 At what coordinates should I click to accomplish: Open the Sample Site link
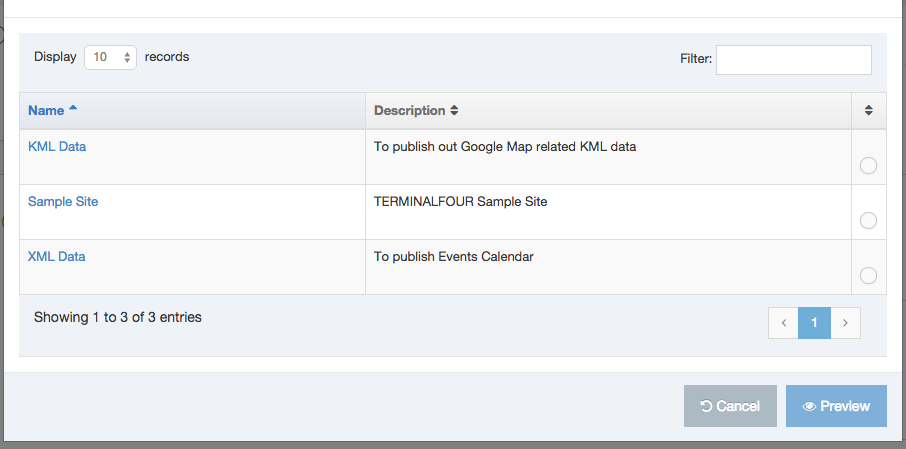pos(63,201)
